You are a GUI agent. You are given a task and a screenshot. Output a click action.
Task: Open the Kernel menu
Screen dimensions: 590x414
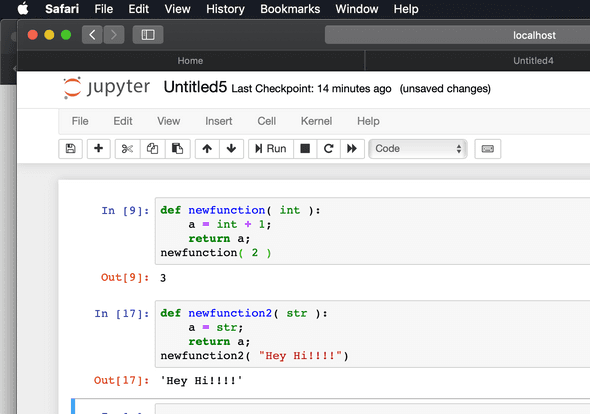click(x=316, y=121)
